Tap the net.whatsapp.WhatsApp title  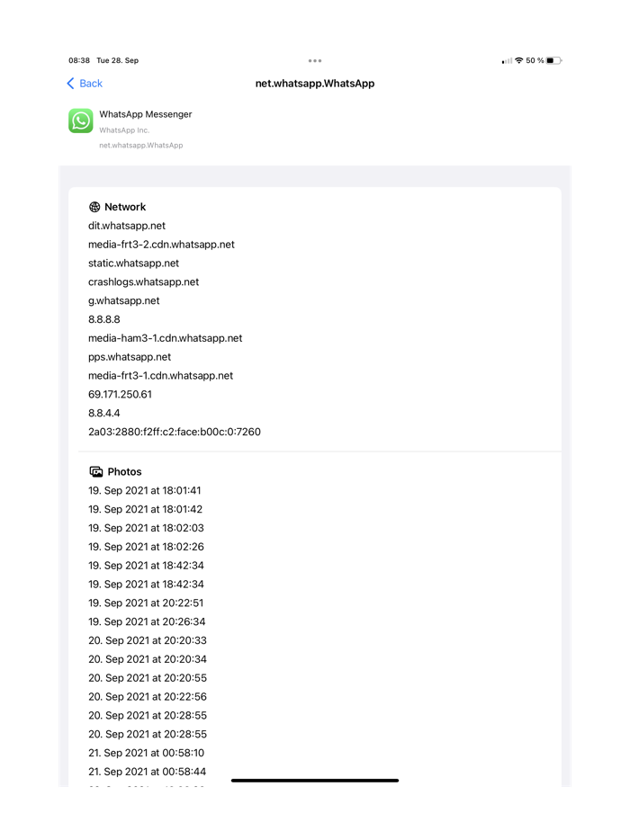[314, 83]
